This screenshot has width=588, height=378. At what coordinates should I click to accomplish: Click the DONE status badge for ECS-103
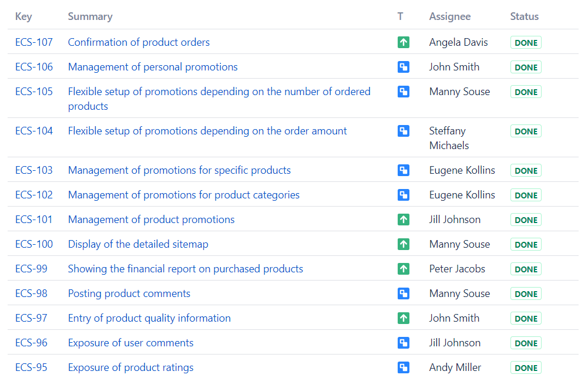tap(526, 171)
